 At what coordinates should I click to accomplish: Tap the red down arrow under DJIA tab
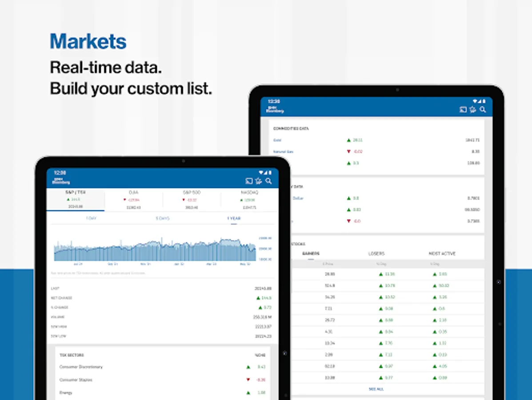tap(125, 200)
